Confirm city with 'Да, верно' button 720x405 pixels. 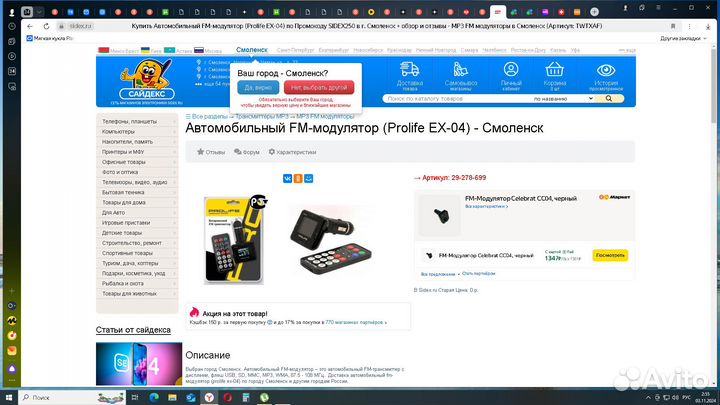pyautogui.click(x=258, y=87)
